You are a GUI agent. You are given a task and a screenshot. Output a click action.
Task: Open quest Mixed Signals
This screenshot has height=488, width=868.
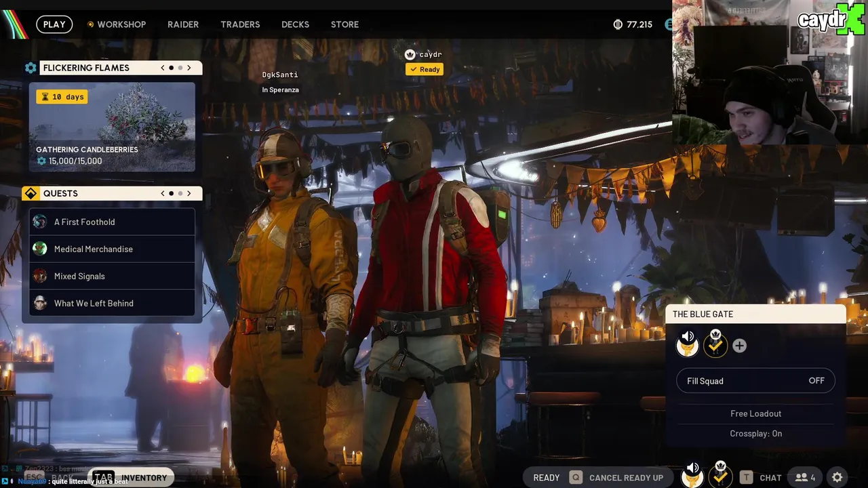pos(112,276)
